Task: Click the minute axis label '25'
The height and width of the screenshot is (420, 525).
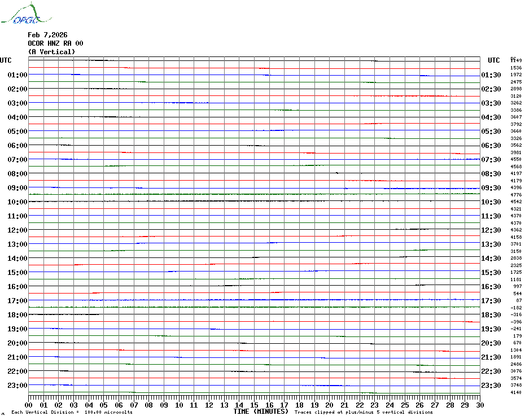Action: 405,405
